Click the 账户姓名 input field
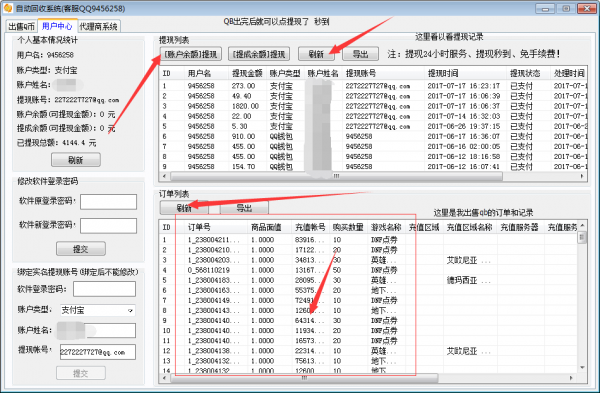Image resolution: width=600 pixels, height=393 pixels. [110, 330]
